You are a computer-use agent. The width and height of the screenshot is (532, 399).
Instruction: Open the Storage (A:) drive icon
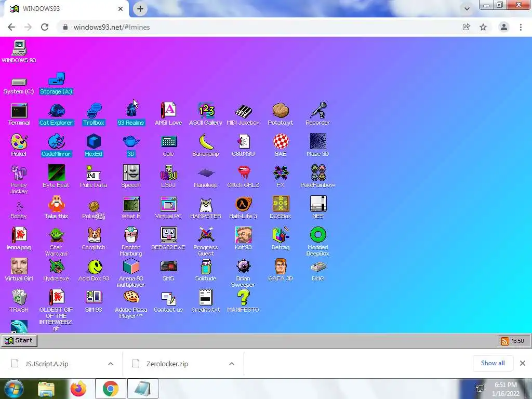tap(56, 79)
